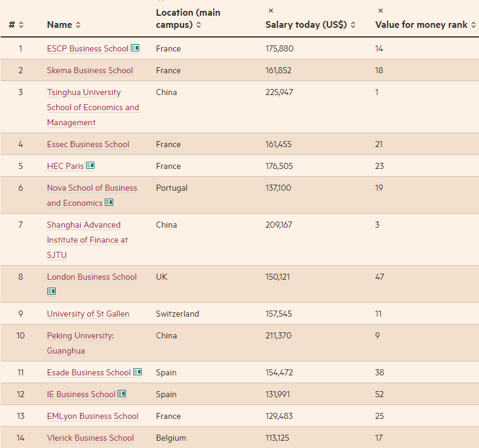Viewport: 479px width, 448px height.
Task: Open profile icon beside IE Business School
Action: (122, 394)
